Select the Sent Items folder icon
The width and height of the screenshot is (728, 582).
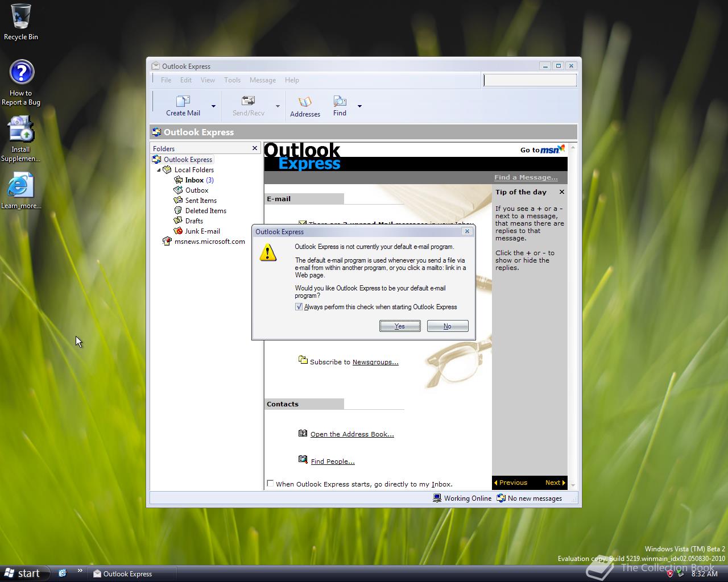pyautogui.click(x=179, y=201)
